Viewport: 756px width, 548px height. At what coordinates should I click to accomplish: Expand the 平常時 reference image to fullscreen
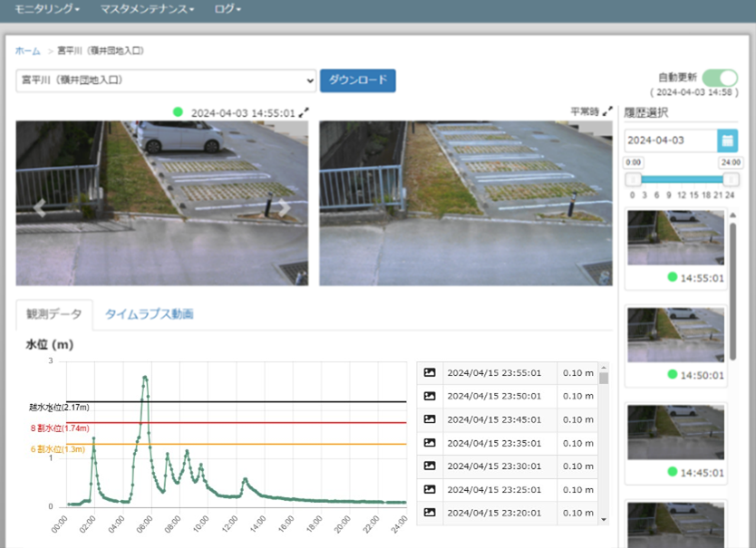click(607, 111)
